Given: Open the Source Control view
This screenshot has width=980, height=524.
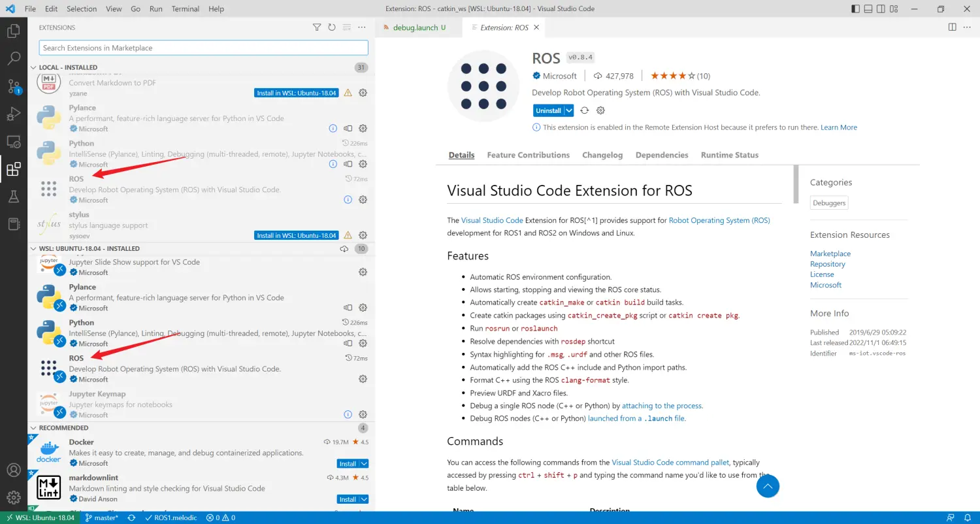Looking at the screenshot, I should (13, 86).
